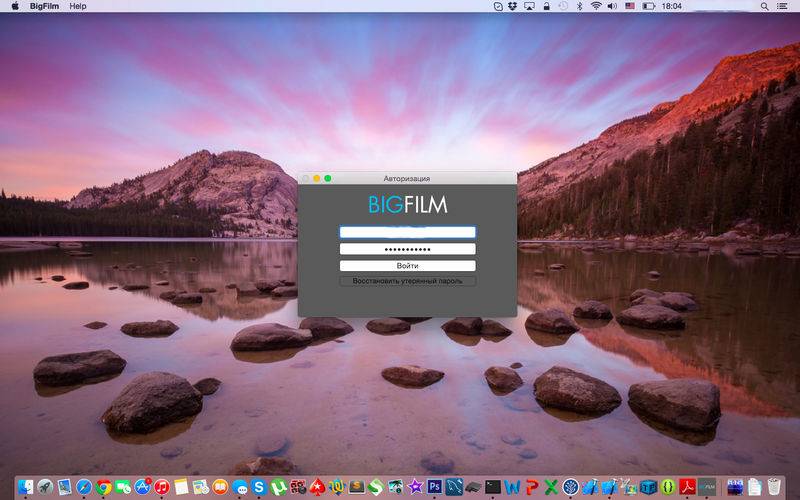Open the Trash in the dock

pyautogui.click(x=774, y=487)
